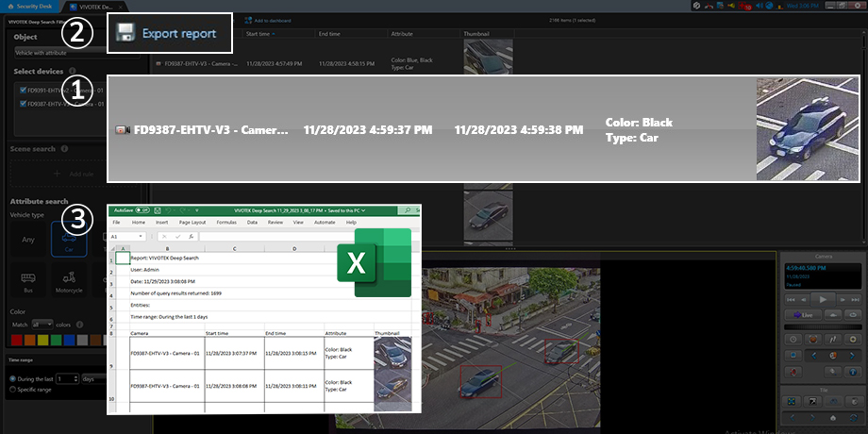Screen dimensions: 868x434
Task: Open Excel Name Box A1 dropdown
Action: coord(142,237)
